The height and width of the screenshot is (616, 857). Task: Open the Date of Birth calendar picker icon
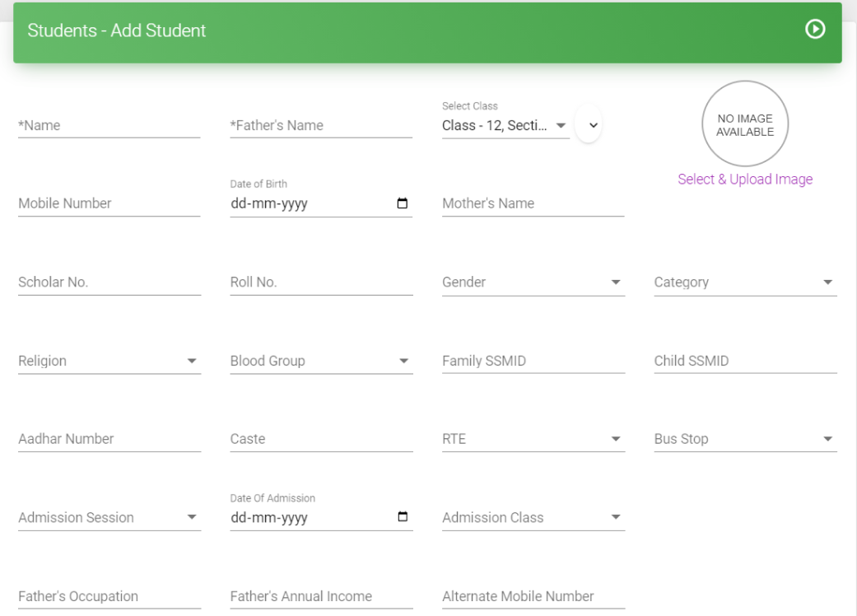coord(403,203)
